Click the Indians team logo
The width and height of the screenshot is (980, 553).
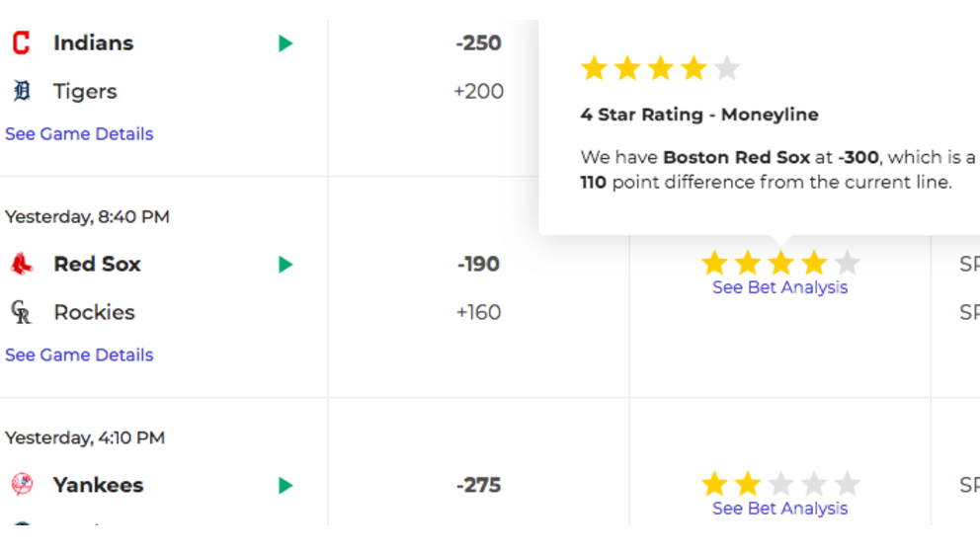click(x=22, y=43)
